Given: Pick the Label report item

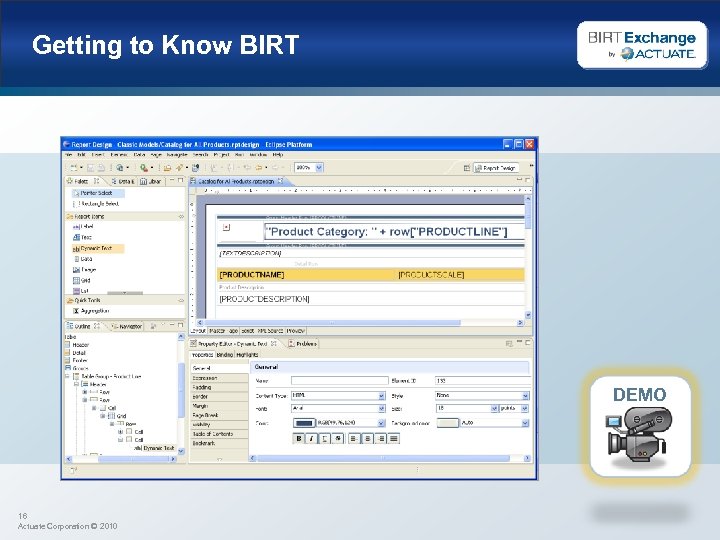Looking at the screenshot, I should pos(84,226).
